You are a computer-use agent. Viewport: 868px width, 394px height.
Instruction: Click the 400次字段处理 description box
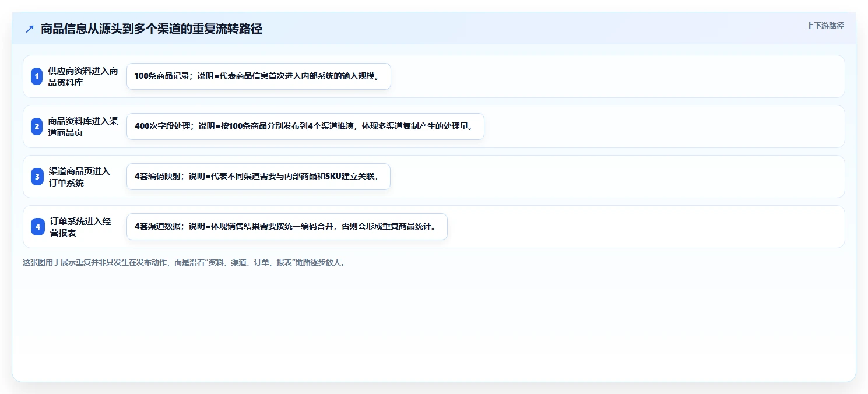click(x=305, y=126)
